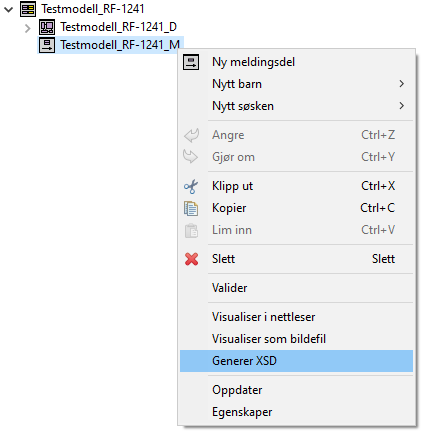Select the Testmodell_RF-1241_D tree item

point(118,27)
